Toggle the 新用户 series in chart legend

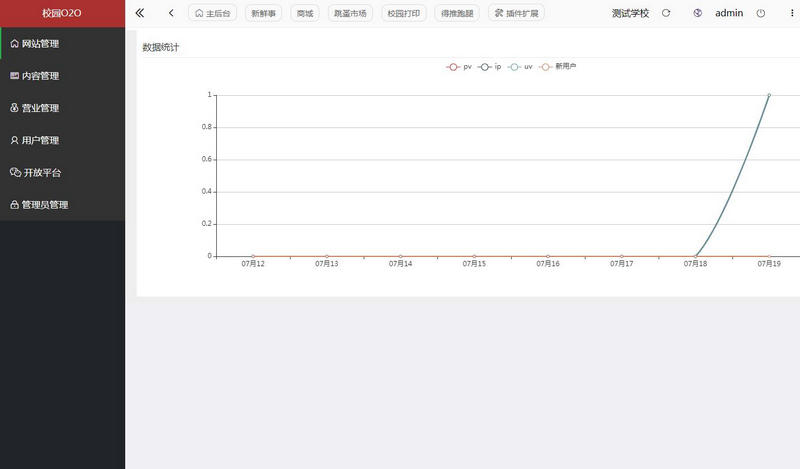pyautogui.click(x=558, y=67)
